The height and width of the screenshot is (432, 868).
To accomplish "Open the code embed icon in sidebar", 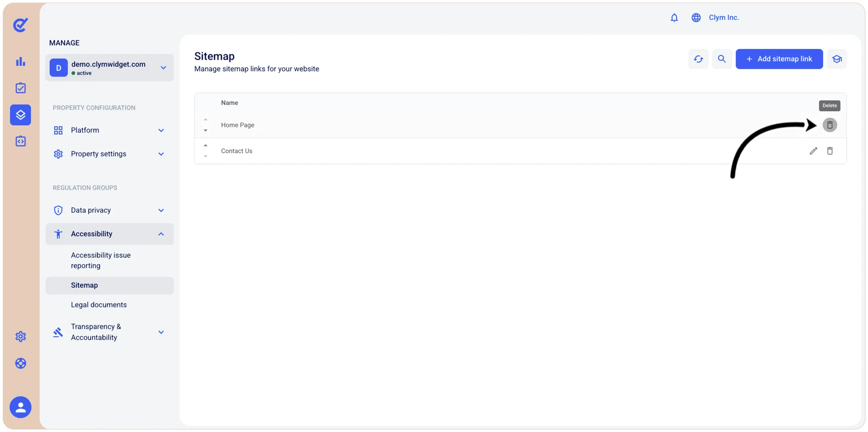I will (x=20, y=141).
